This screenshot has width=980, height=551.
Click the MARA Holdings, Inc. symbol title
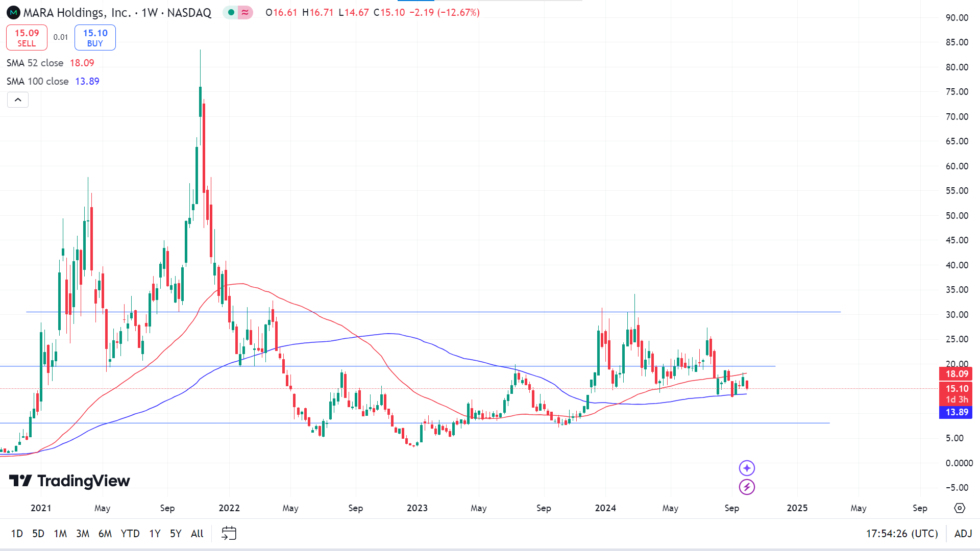point(77,12)
